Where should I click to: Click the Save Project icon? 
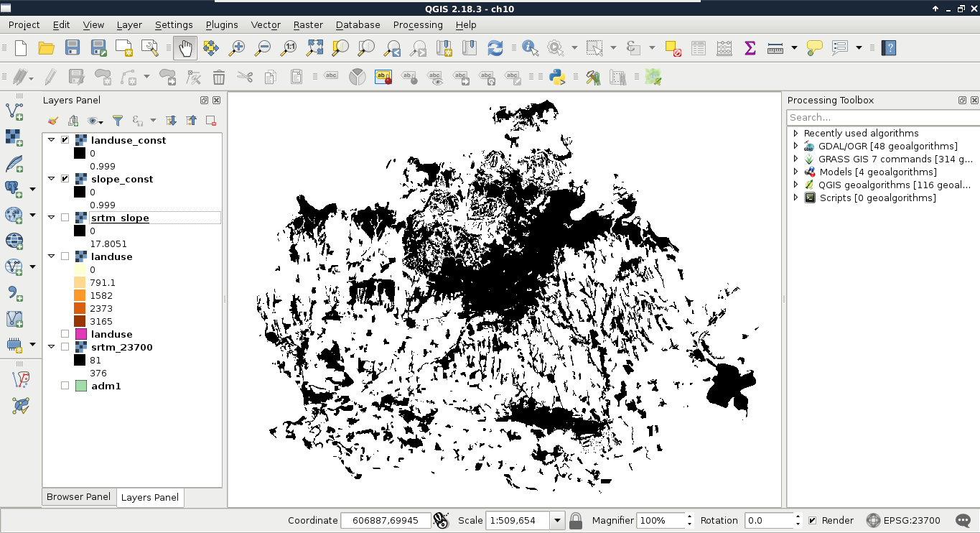pos(73,48)
